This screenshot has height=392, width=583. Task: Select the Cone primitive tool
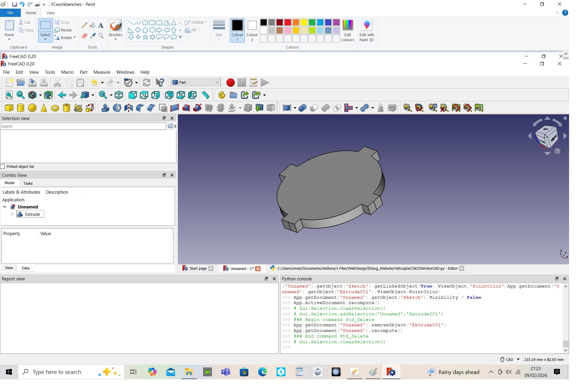[44, 108]
